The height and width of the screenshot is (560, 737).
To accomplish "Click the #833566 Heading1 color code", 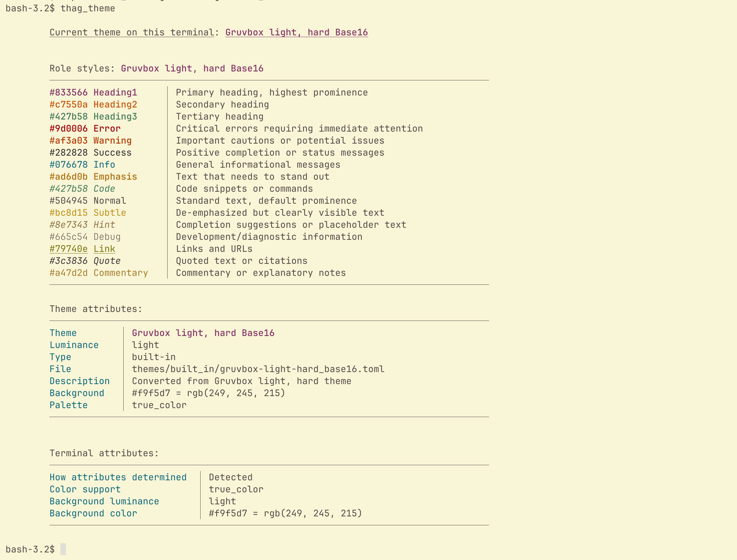I will [x=68, y=92].
